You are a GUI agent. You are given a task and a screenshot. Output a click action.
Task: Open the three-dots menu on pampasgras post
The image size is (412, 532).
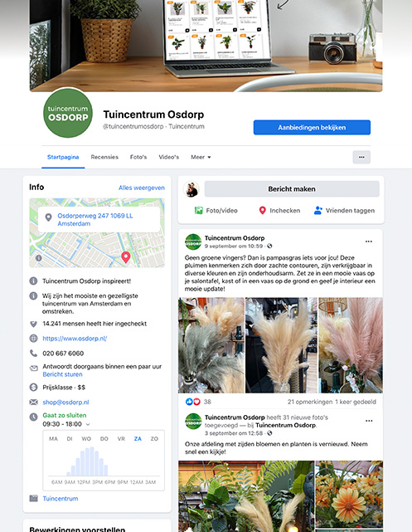[369, 242]
